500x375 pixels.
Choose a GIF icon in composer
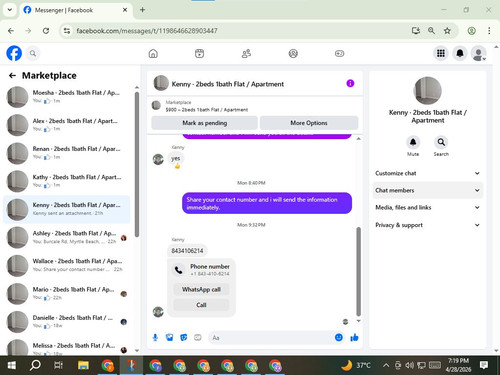pyautogui.click(x=198, y=338)
